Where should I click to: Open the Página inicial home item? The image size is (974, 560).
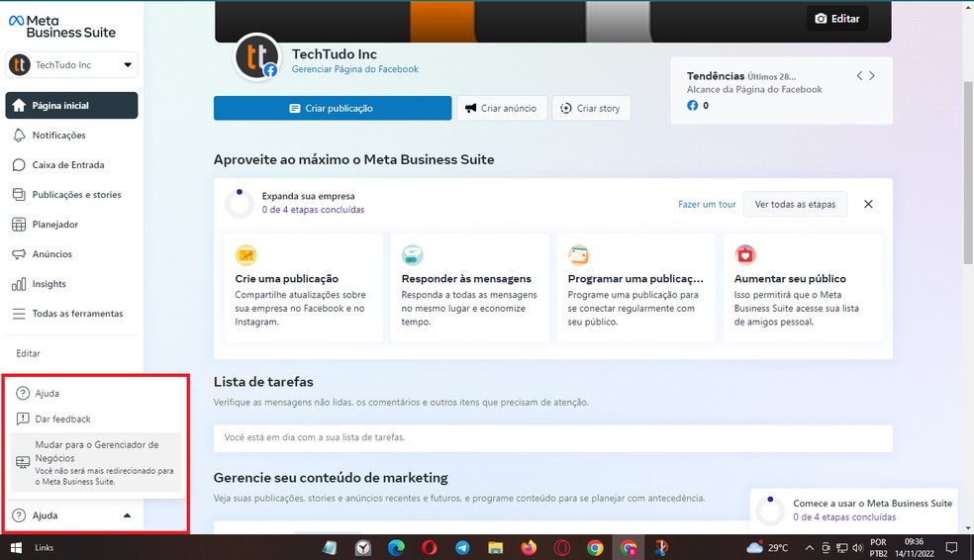coord(71,106)
